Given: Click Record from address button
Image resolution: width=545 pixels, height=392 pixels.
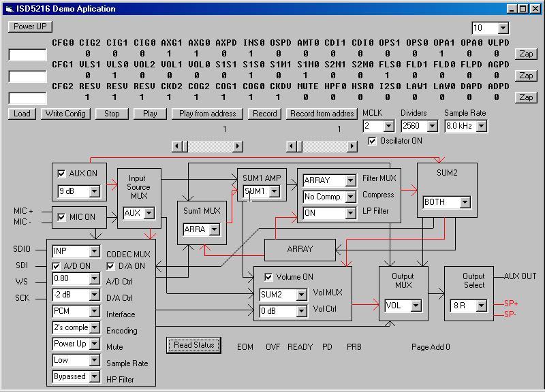Looking at the screenshot, I should (322, 114).
